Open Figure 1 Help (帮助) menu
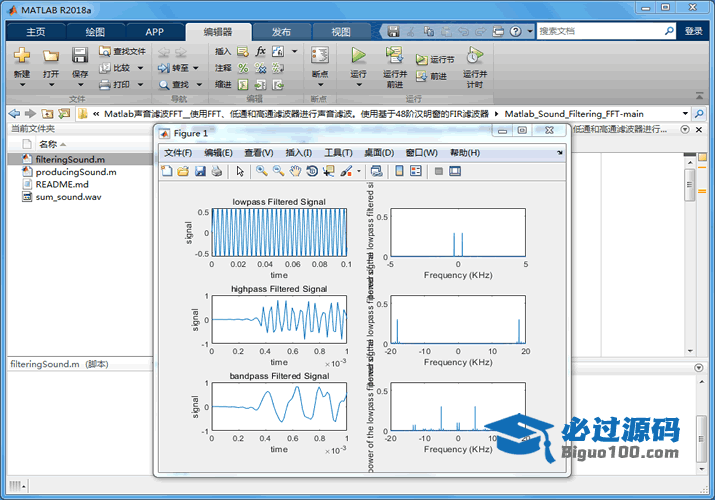The image size is (715, 500). pos(465,153)
